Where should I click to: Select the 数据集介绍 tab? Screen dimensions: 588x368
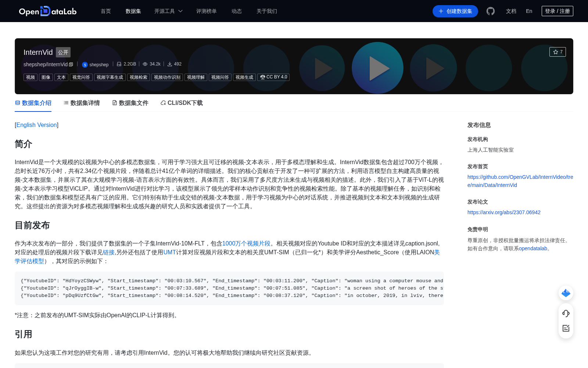click(33, 103)
